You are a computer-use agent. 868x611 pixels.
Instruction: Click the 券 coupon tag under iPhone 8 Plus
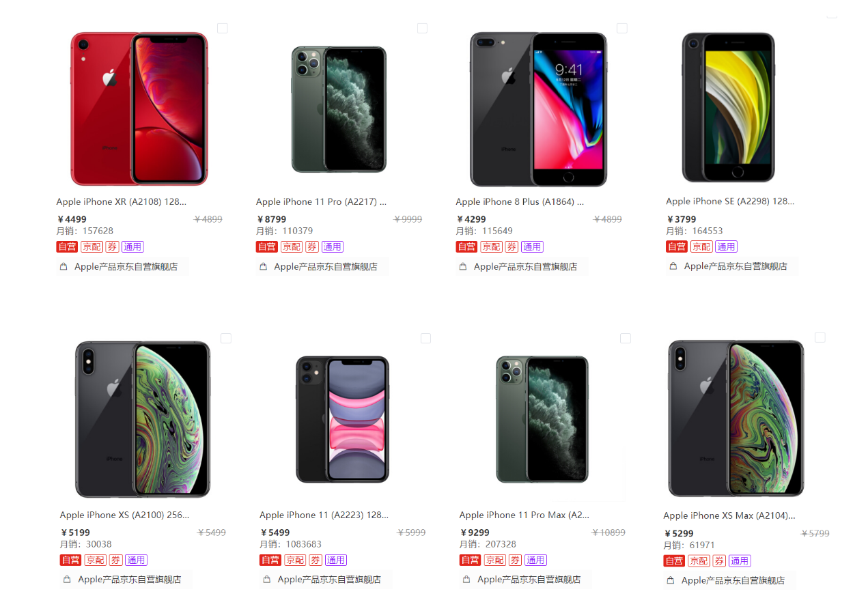[512, 247]
